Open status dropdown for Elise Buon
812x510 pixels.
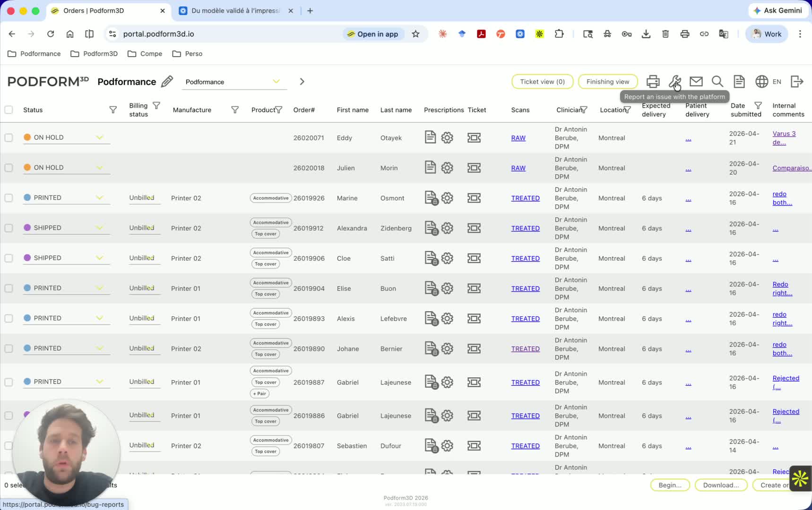point(67,288)
